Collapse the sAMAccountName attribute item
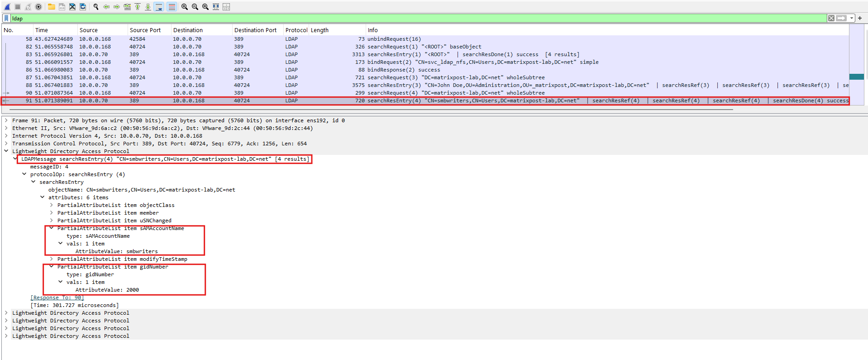Screen dimensions: 868x360 point(52,228)
